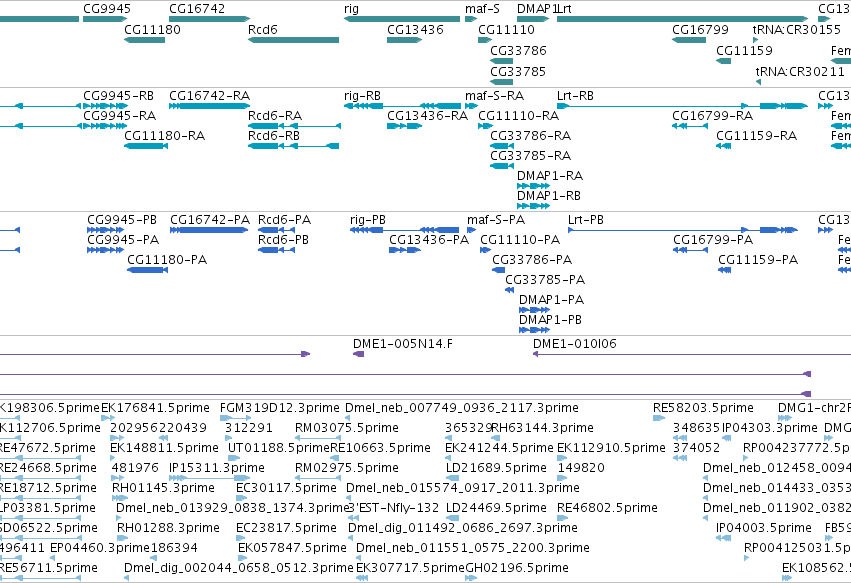Screen dimensions: 851x583
Task: Click protein CG16799-PA
Action: click(713, 240)
